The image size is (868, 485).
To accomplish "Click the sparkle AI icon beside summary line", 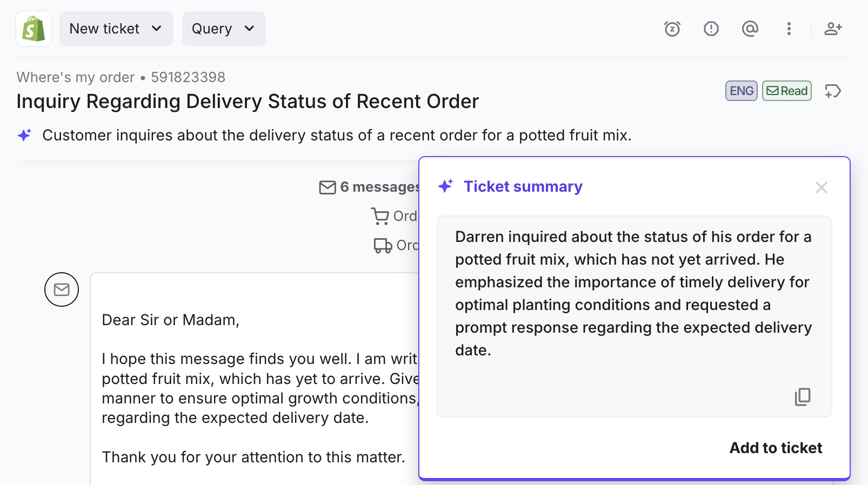I will coord(25,135).
